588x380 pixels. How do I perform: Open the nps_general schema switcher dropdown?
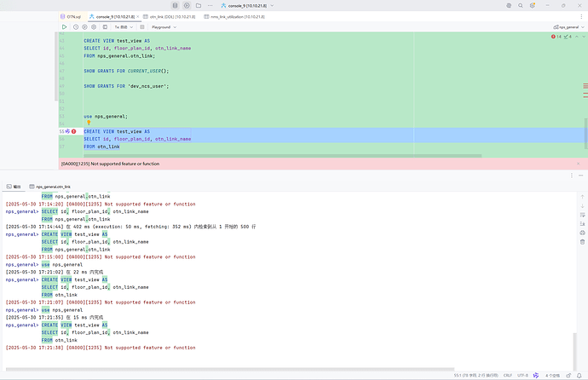tap(568, 27)
